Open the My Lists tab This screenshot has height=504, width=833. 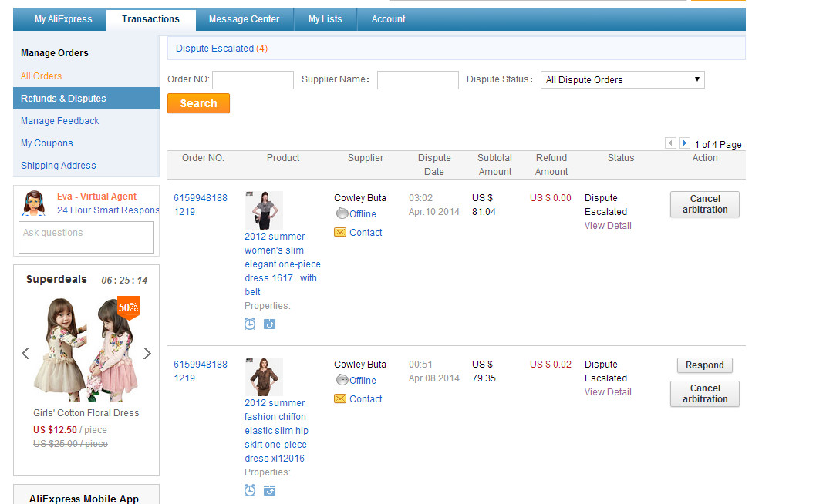pos(325,19)
